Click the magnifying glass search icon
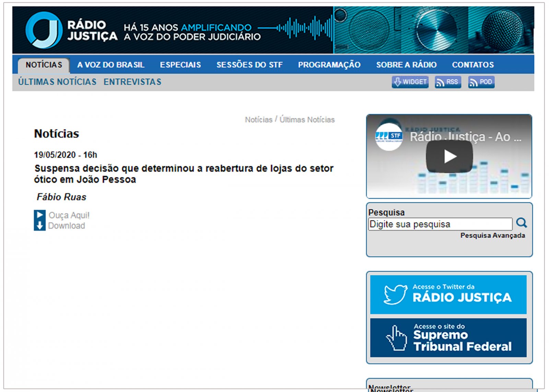 522,223
